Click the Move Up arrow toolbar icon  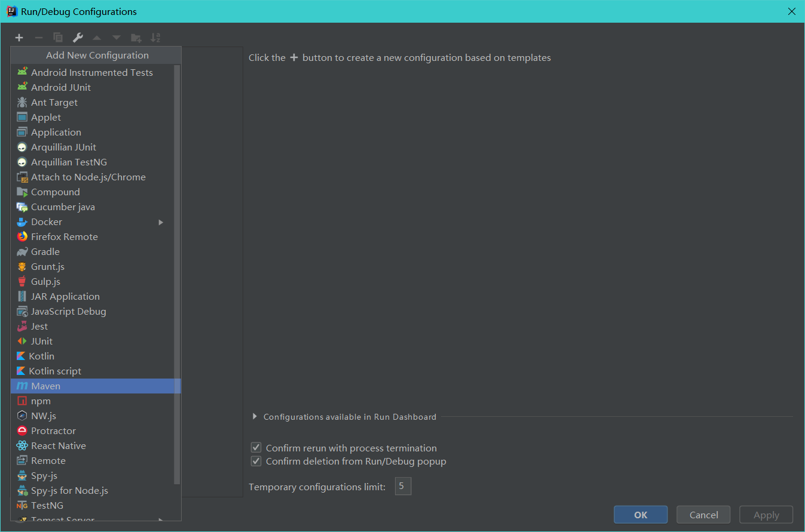[x=97, y=38]
